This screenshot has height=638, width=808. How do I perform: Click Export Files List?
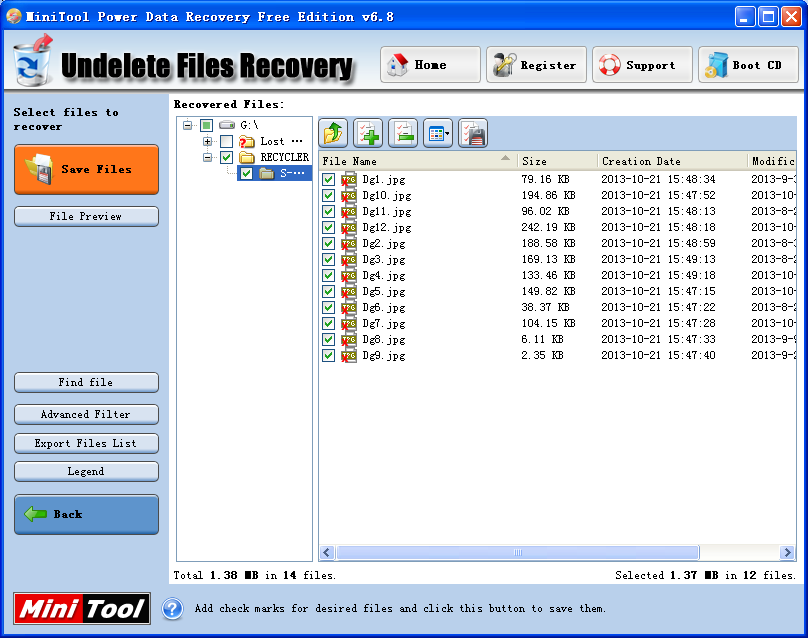(x=86, y=443)
